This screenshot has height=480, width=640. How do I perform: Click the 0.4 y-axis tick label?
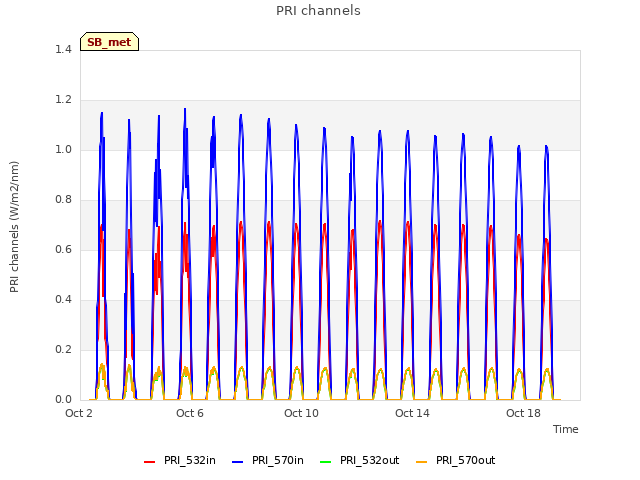63,300
